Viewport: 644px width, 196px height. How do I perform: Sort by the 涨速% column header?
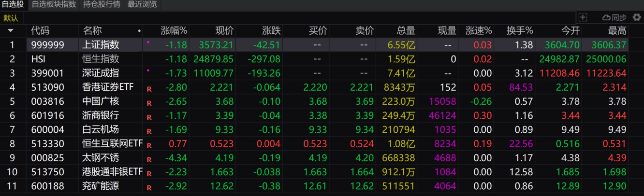[x=479, y=31]
